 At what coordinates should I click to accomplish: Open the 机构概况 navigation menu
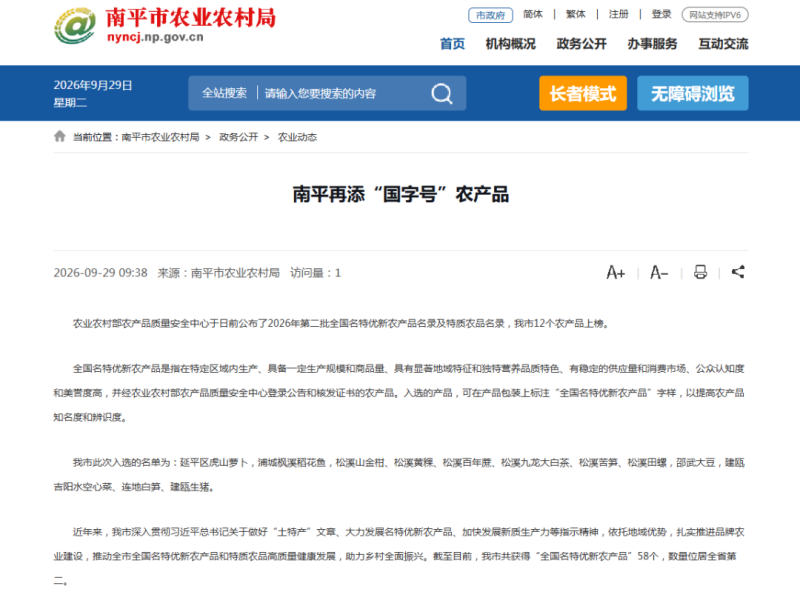tap(510, 44)
